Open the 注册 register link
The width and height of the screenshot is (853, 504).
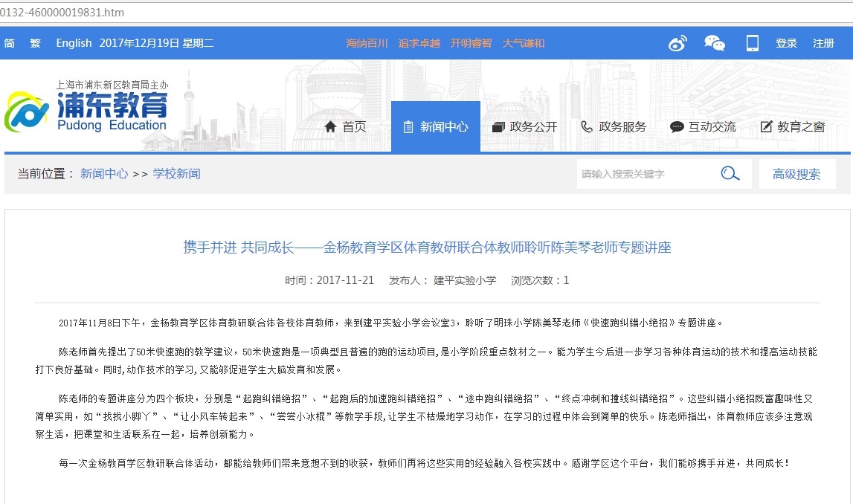(x=823, y=43)
